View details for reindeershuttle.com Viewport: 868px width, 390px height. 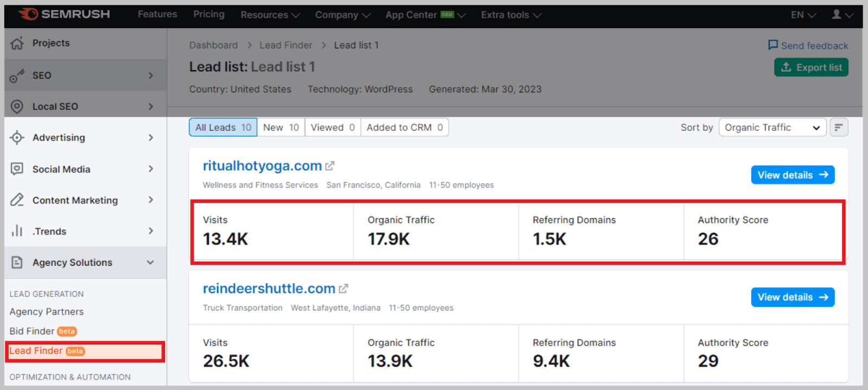[793, 297]
